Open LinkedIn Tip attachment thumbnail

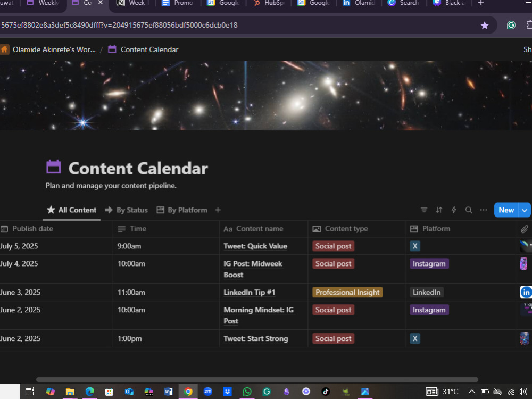526,292
